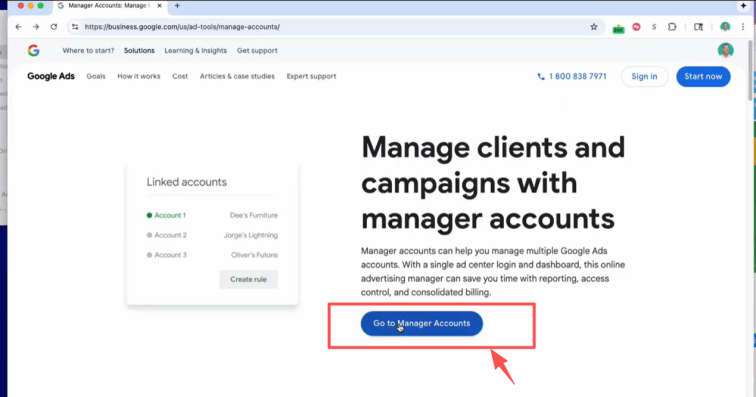Open How it works nav item
This screenshot has height=397, width=756.
point(139,76)
